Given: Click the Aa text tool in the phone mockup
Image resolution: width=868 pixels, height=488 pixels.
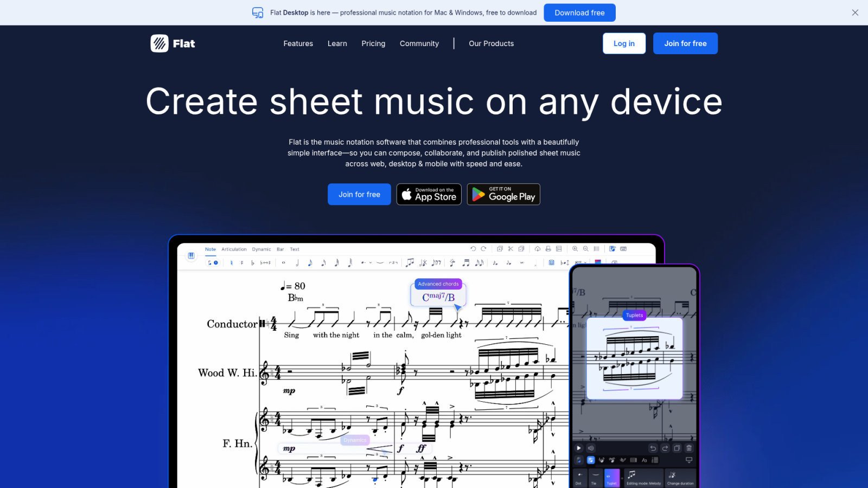Looking at the screenshot, I should [644, 460].
